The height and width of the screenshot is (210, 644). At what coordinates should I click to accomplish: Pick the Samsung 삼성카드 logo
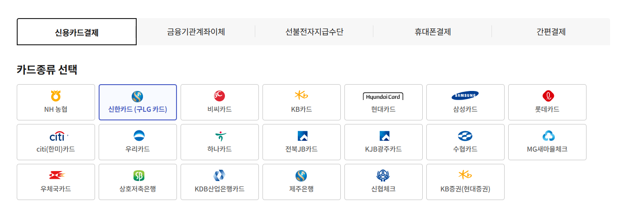[x=465, y=95]
